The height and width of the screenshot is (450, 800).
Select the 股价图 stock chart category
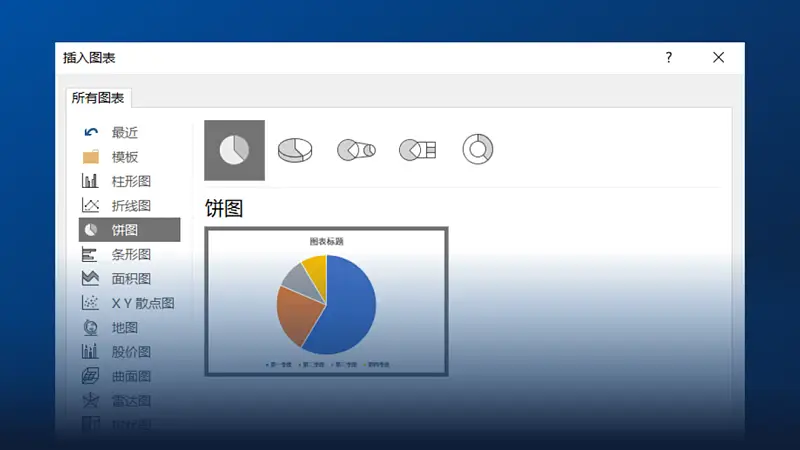[x=130, y=352]
